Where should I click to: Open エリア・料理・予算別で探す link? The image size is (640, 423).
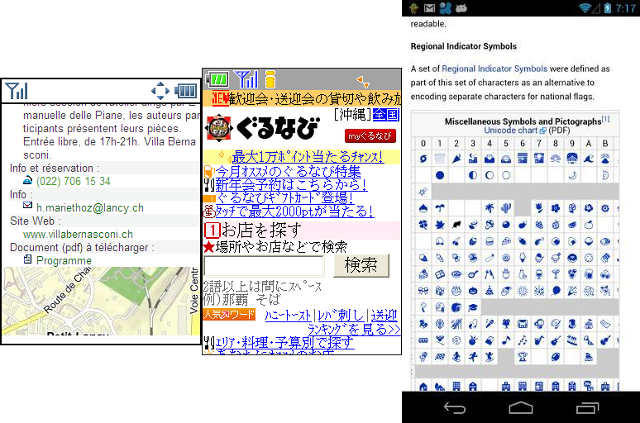tap(285, 343)
